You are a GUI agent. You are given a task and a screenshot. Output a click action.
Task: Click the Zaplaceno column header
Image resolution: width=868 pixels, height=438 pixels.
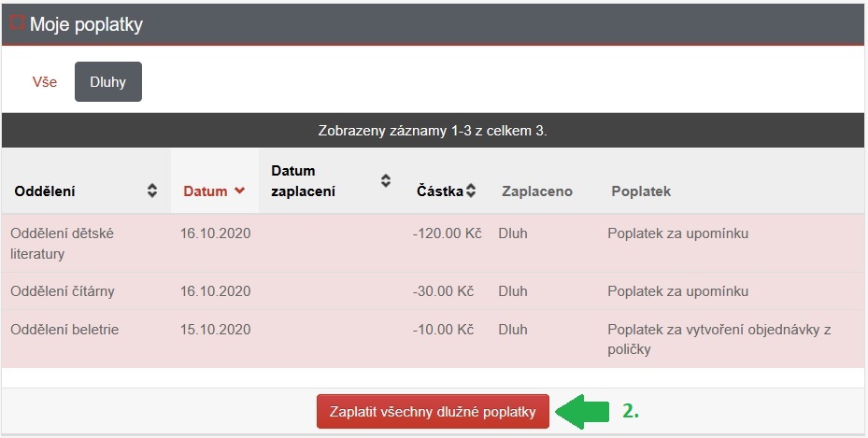pyautogui.click(x=537, y=191)
